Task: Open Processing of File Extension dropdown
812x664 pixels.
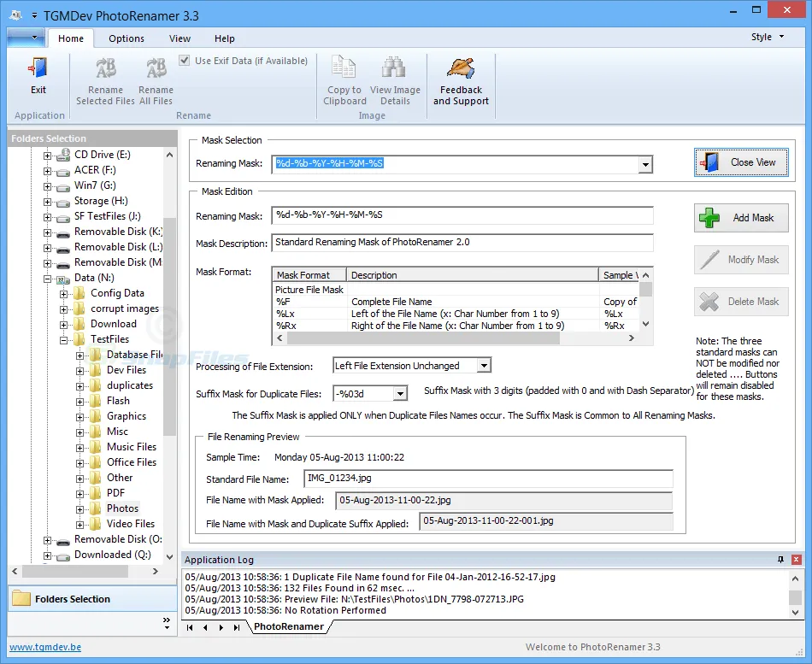Action: click(484, 366)
